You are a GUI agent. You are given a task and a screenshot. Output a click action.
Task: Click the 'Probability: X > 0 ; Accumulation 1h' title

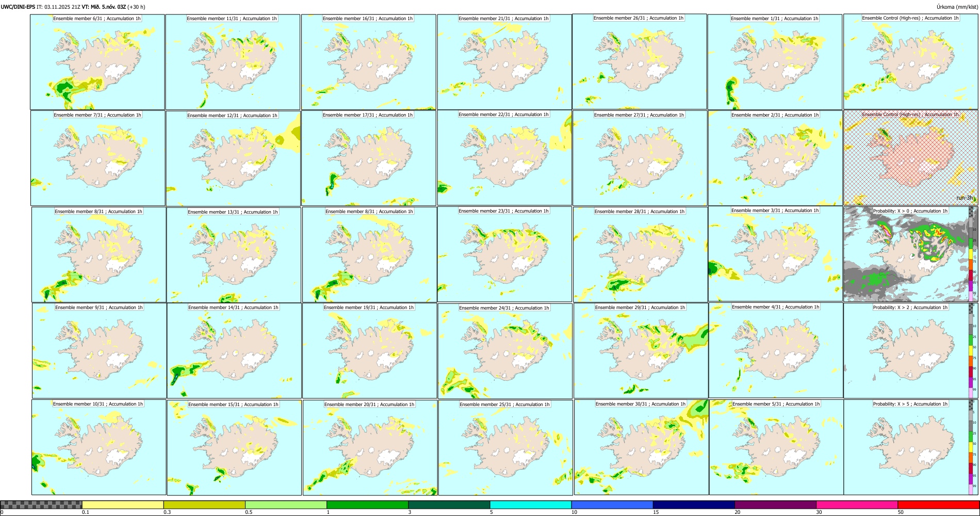[910, 211]
